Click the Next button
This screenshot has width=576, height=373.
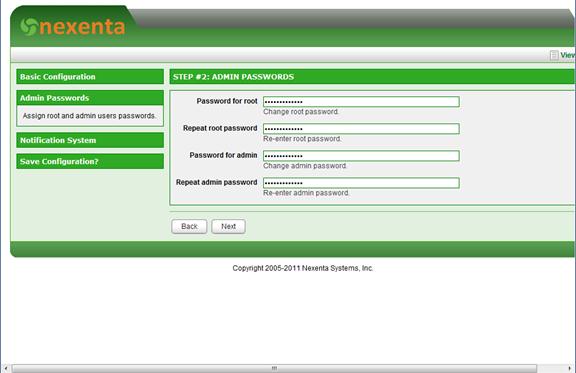[228, 226]
